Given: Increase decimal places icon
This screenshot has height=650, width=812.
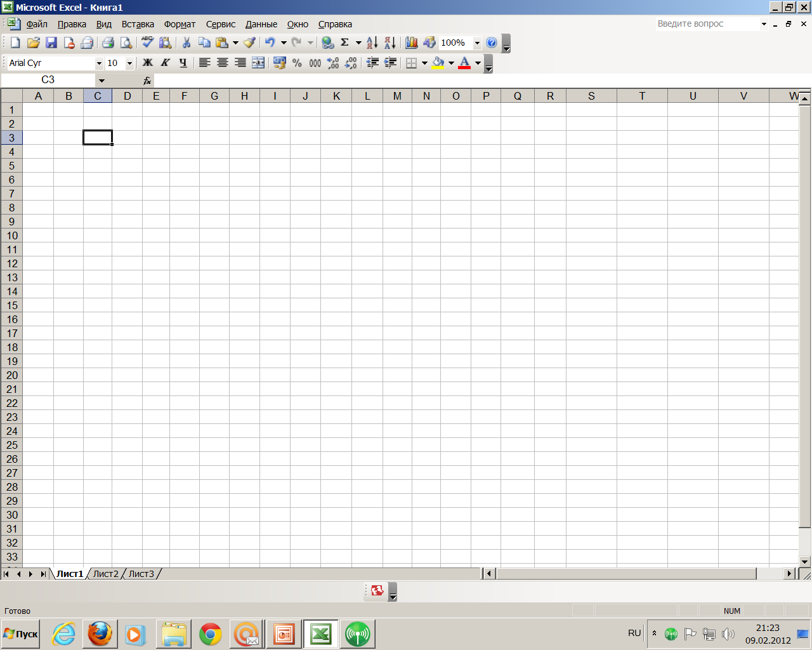Looking at the screenshot, I should click(x=333, y=63).
